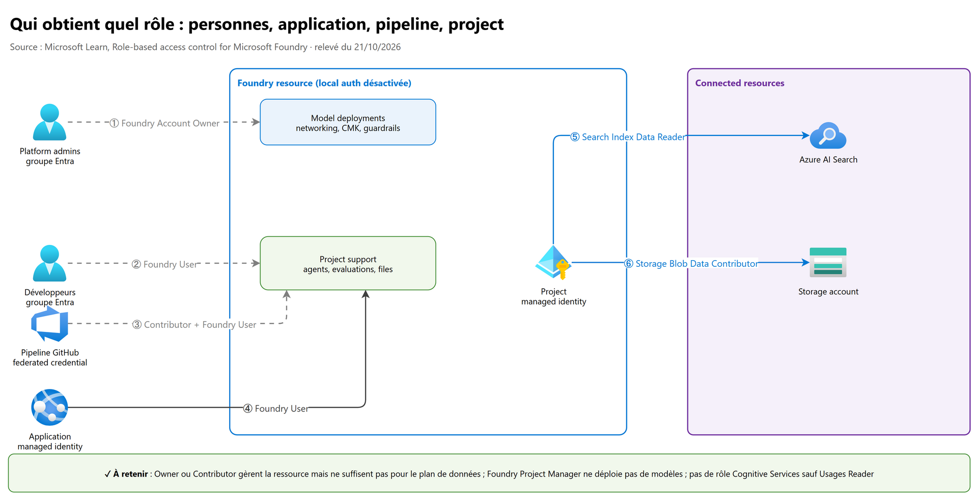The image size is (980, 502).
Task: Click the Pipeline GitHub icon
Action: coord(49,324)
